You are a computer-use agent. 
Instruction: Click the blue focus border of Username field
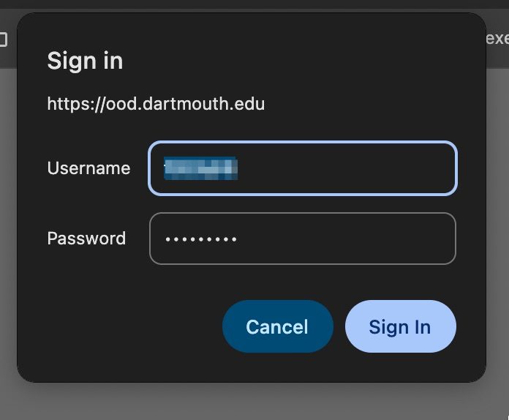tap(303, 143)
